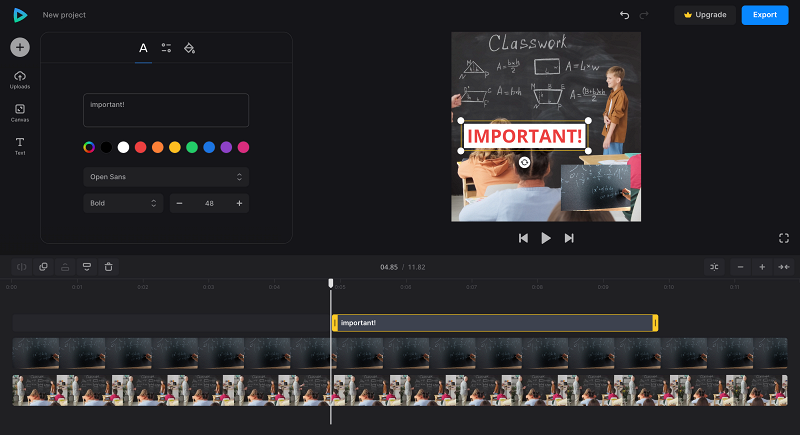Fit the timeline to screen
This screenshot has width=800, height=435.
point(784,267)
